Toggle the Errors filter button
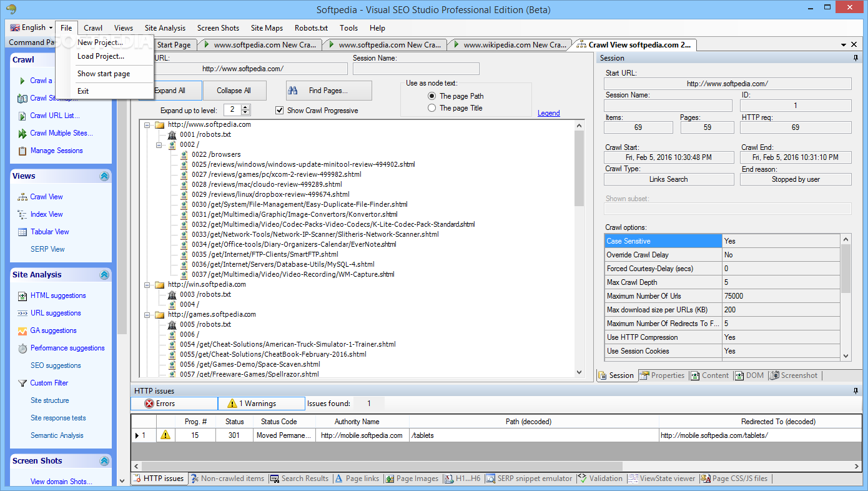868x491 pixels. tap(174, 404)
